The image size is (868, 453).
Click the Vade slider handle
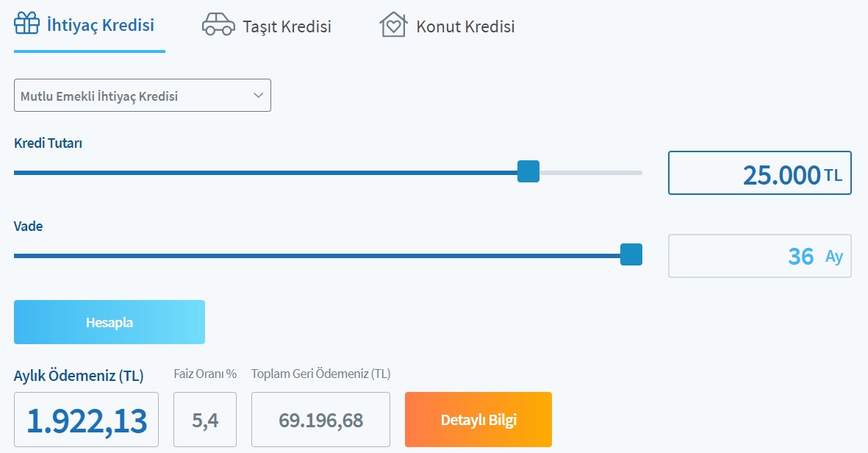[631, 254]
